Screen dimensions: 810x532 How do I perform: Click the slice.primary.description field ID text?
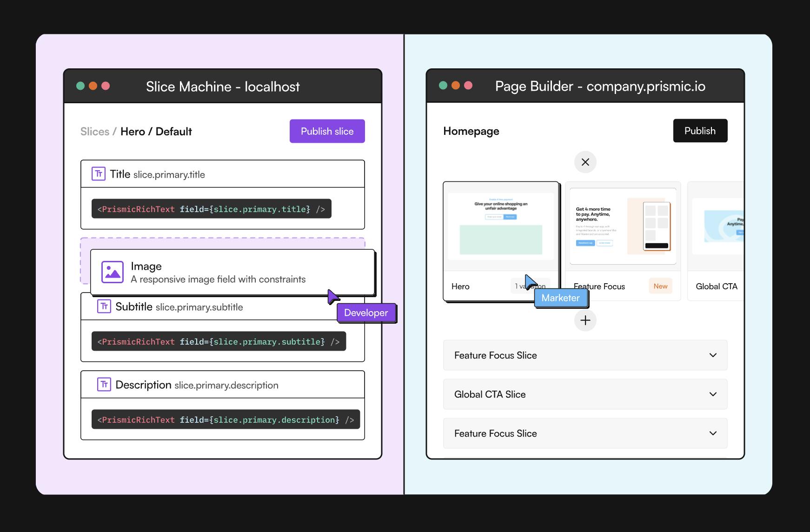226,386
